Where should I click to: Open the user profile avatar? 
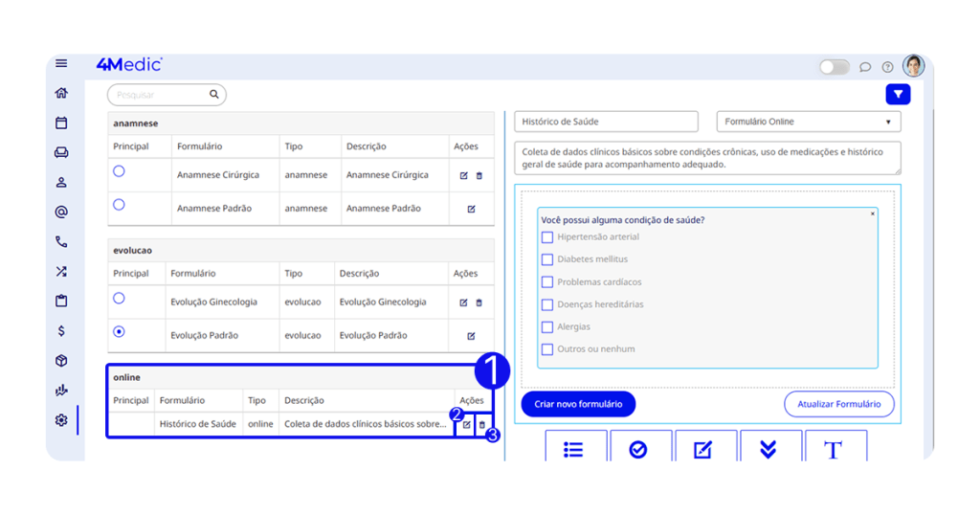913,66
